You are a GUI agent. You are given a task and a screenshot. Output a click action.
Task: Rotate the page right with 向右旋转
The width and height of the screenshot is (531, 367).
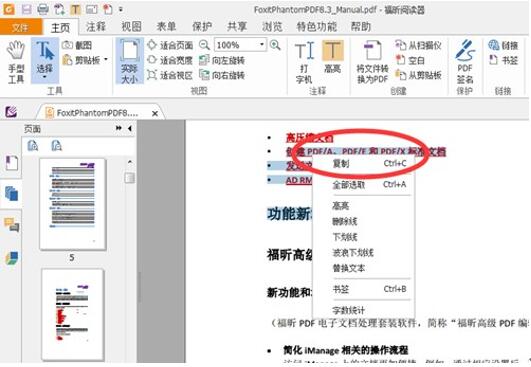pos(222,75)
